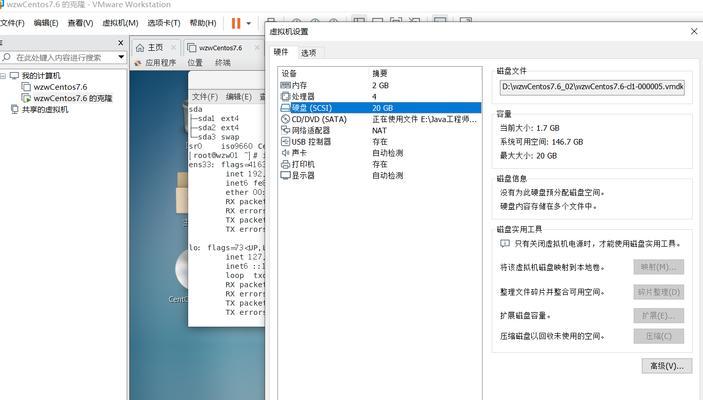Select wzwCentos7.6 VM in library tree
This screenshot has height=400, width=703.
pyautogui.click(x=60, y=87)
